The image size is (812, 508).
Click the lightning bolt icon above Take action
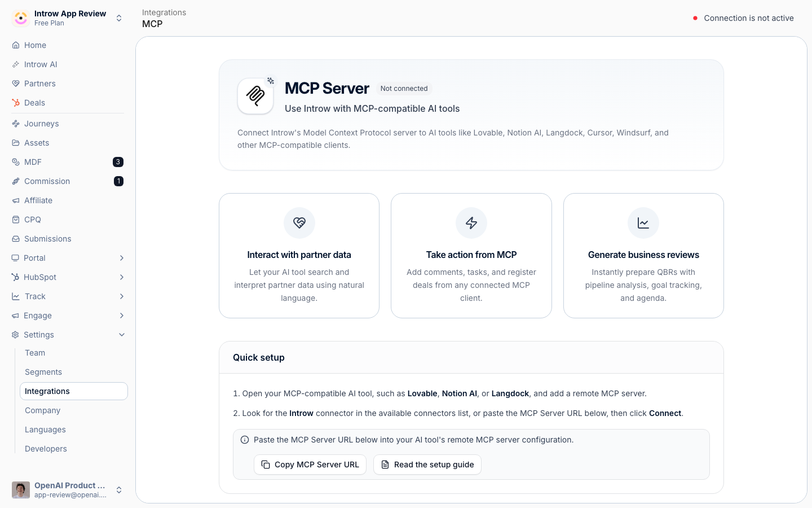471,223
